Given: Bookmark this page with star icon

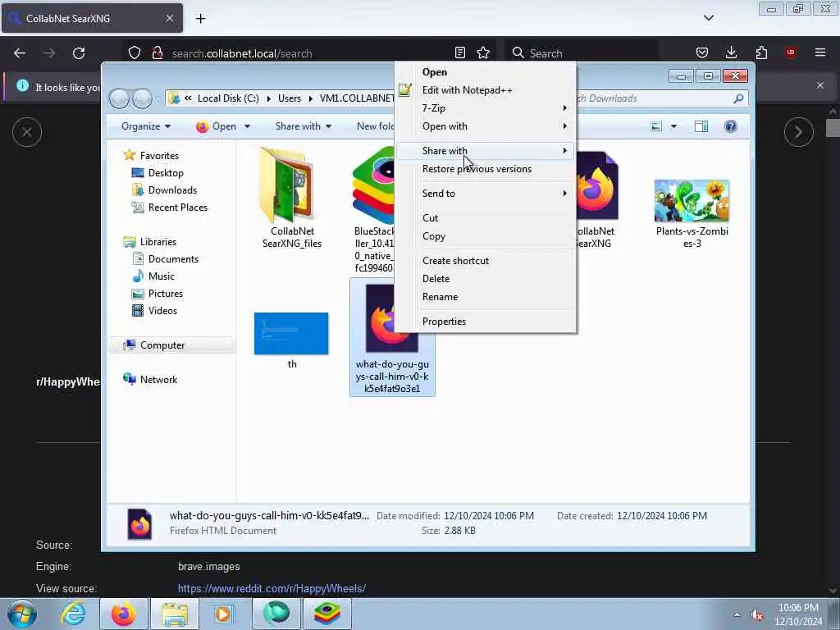Looking at the screenshot, I should [483, 52].
